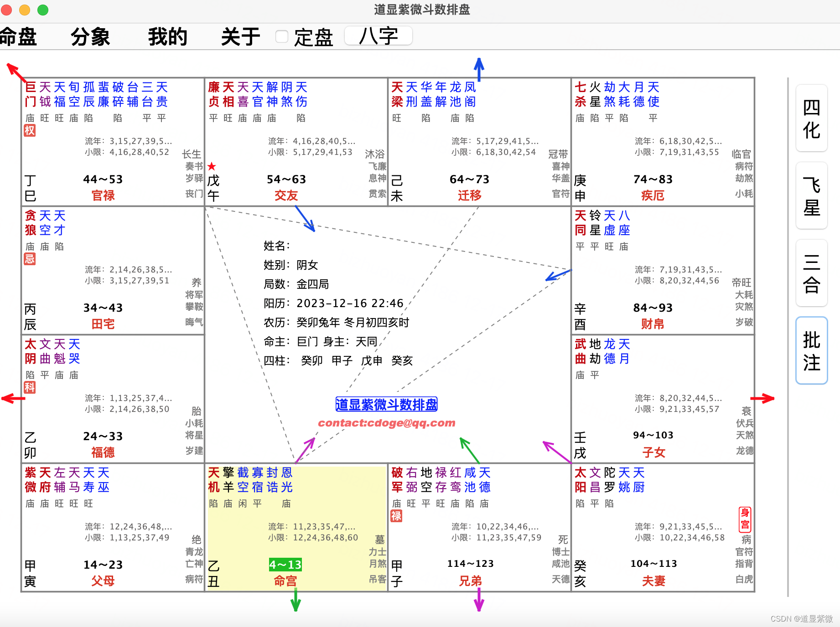Screen dimensions: 840x627
Task: Select the 子女 palace label
Action: (x=653, y=452)
